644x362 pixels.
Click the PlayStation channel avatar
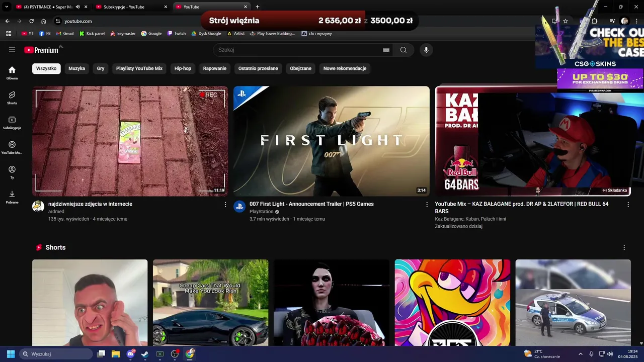(x=239, y=206)
